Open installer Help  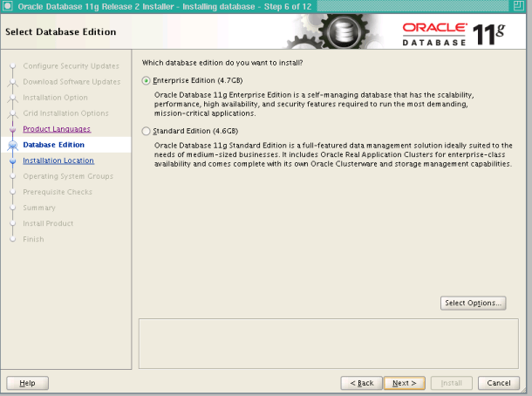click(27, 383)
